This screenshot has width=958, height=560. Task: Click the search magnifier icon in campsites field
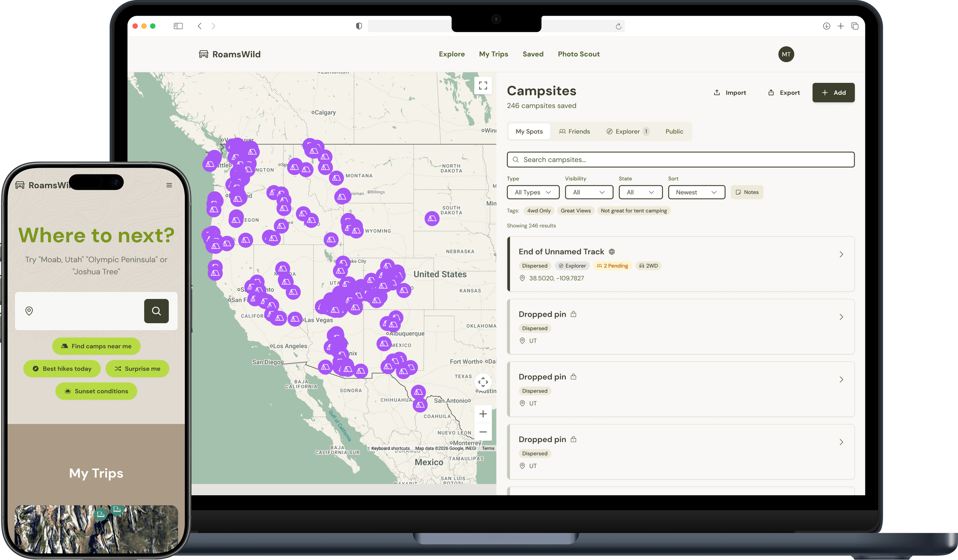point(516,160)
